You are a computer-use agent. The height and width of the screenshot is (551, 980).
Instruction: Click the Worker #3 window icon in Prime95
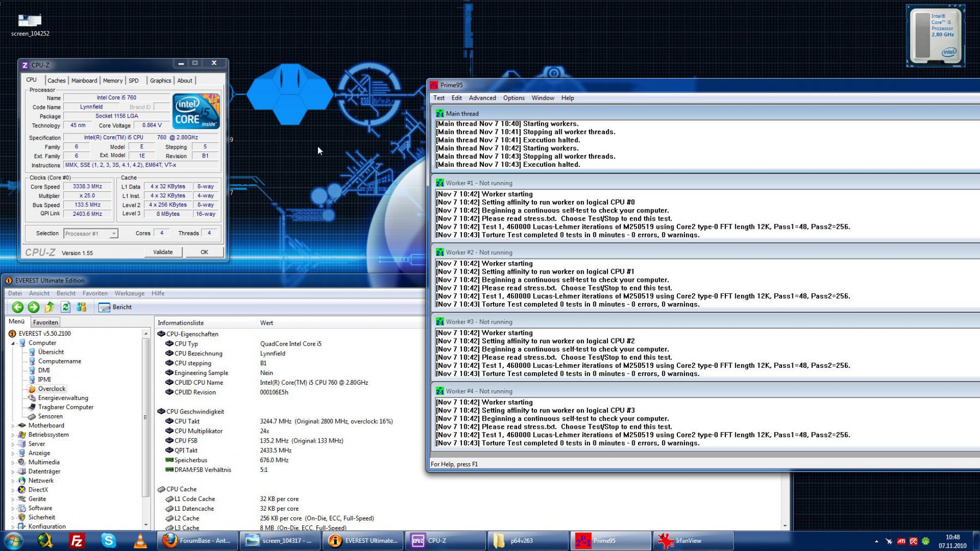tap(440, 322)
